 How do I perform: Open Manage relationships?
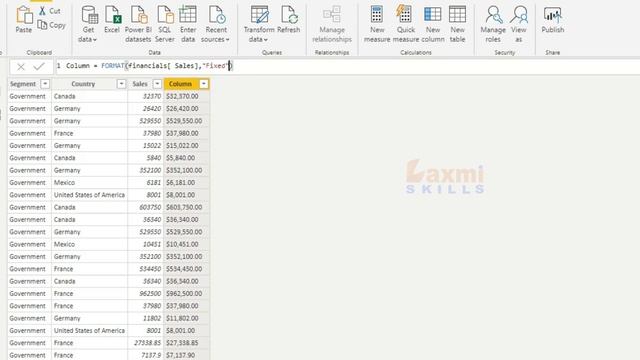tap(332, 24)
